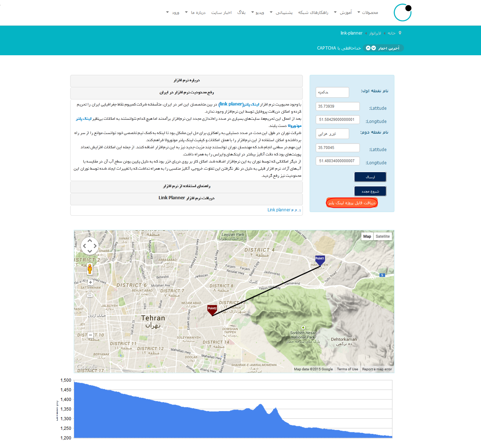481x448 pixels.
Task: Click the dark red Point2 map marker
Action: click(x=212, y=310)
